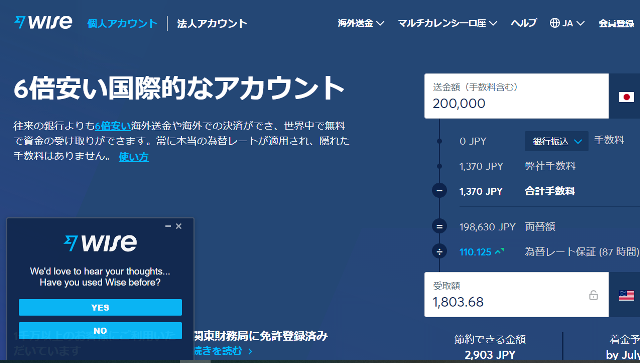Open the JA language selector
The image size is (640, 363).
[x=567, y=23]
